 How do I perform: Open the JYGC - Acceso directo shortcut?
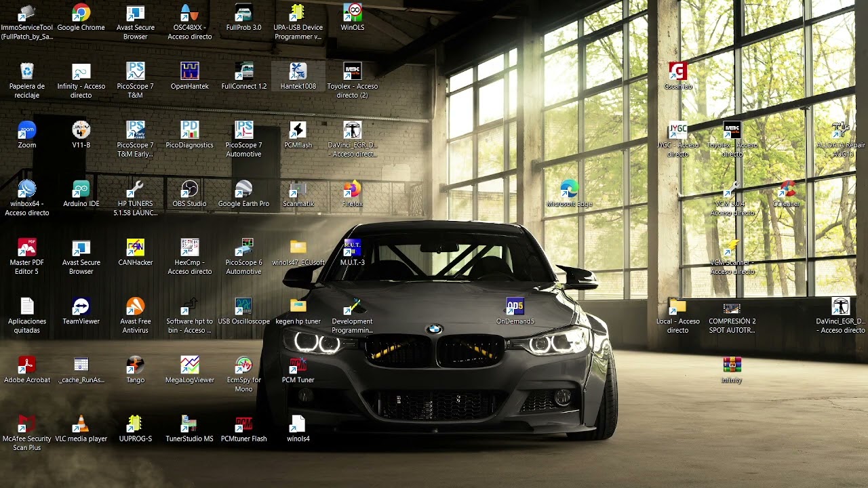point(678,130)
